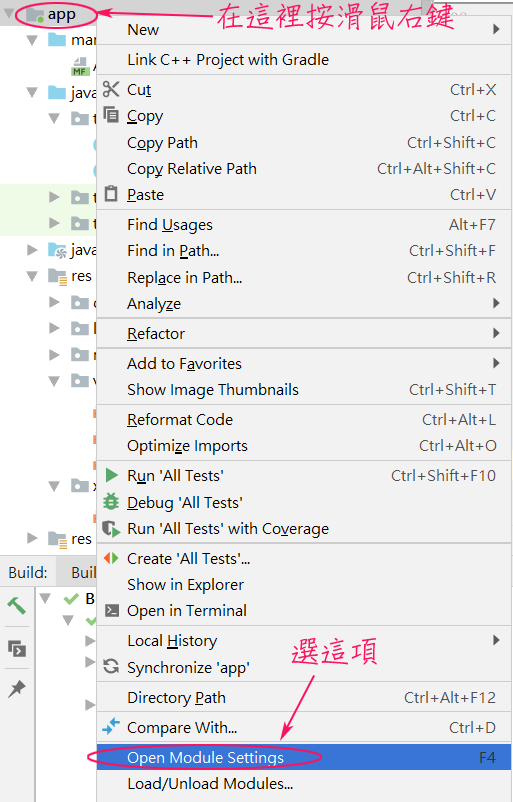Click the Copy icon in context menu

111,115
